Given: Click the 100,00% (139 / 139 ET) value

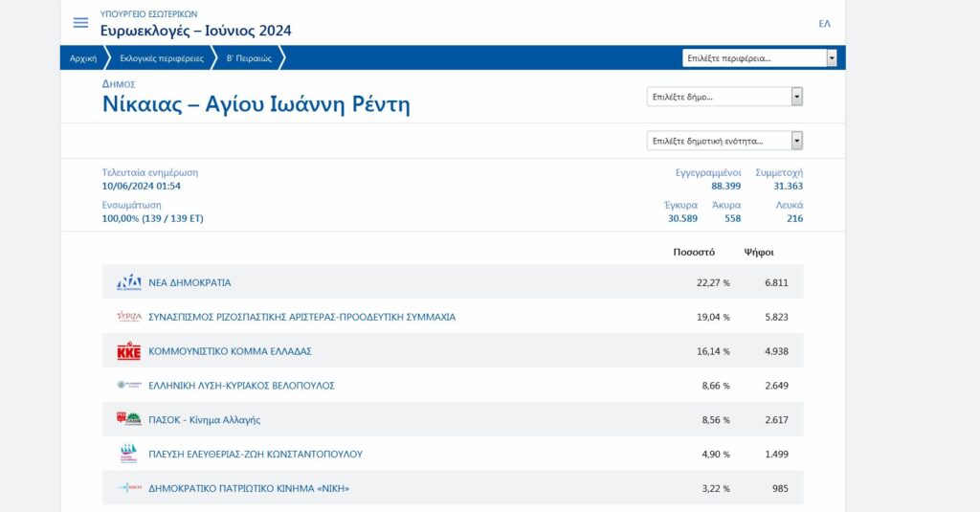Looking at the screenshot, I should pyautogui.click(x=152, y=219).
